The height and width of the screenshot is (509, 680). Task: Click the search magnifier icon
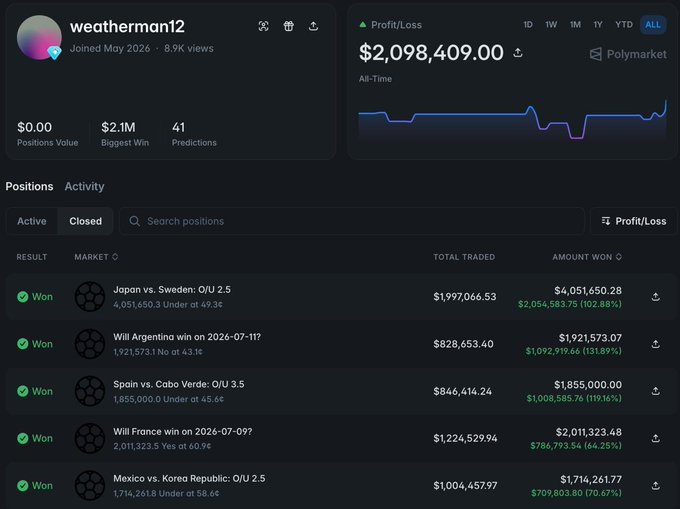click(x=134, y=221)
